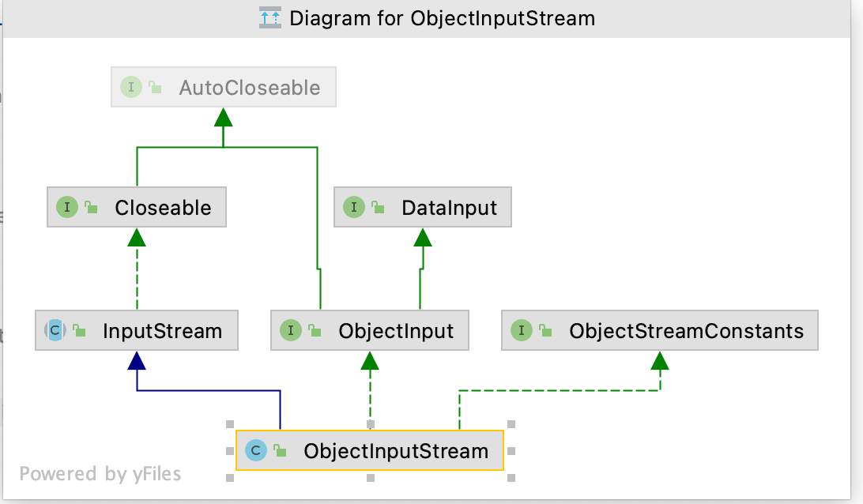Image resolution: width=863 pixels, height=504 pixels.
Task: Click the class icon on ObjectInputStream node
Action: [255, 451]
